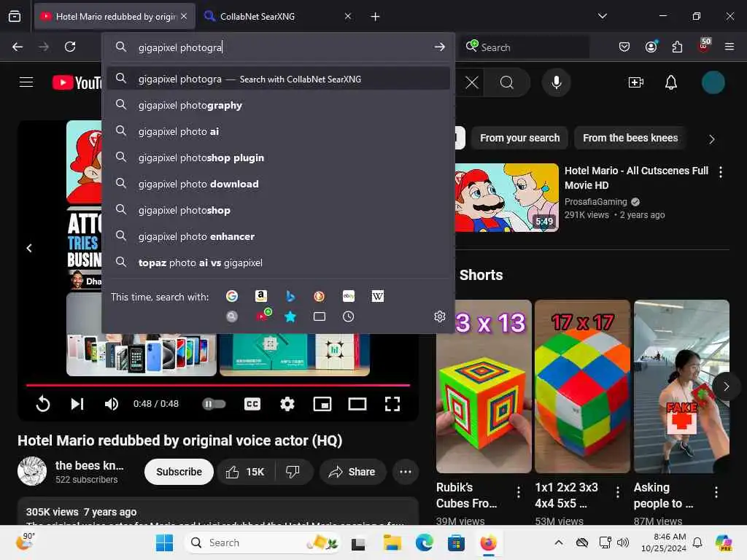
Task: Choose suggestion 'gigapixel photo download'
Action: point(279,184)
